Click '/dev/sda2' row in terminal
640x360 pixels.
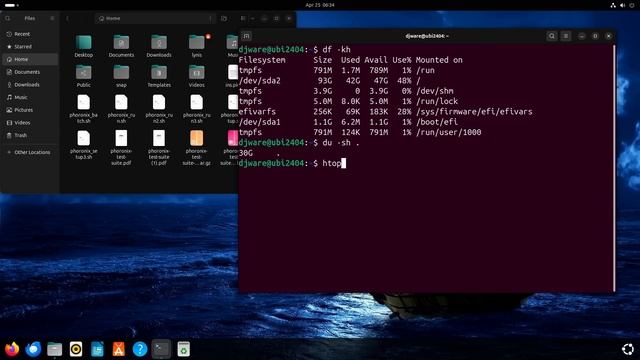click(330, 80)
